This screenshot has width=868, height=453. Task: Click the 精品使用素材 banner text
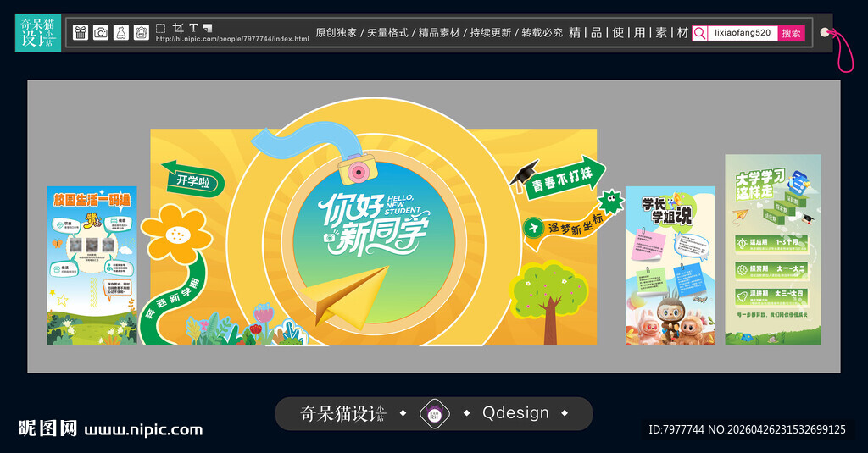629,33
